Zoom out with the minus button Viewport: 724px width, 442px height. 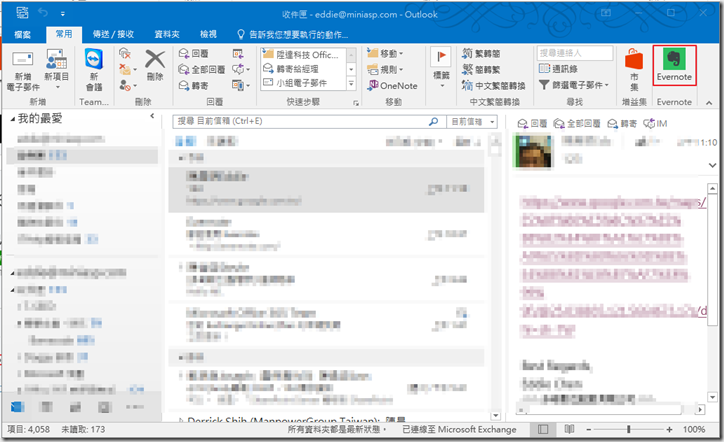coord(589,430)
